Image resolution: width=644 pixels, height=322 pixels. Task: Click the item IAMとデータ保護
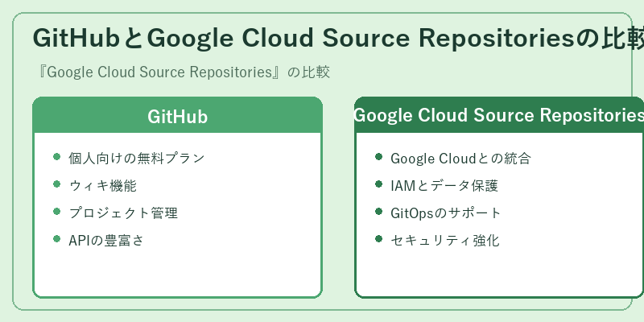pos(444,186)
